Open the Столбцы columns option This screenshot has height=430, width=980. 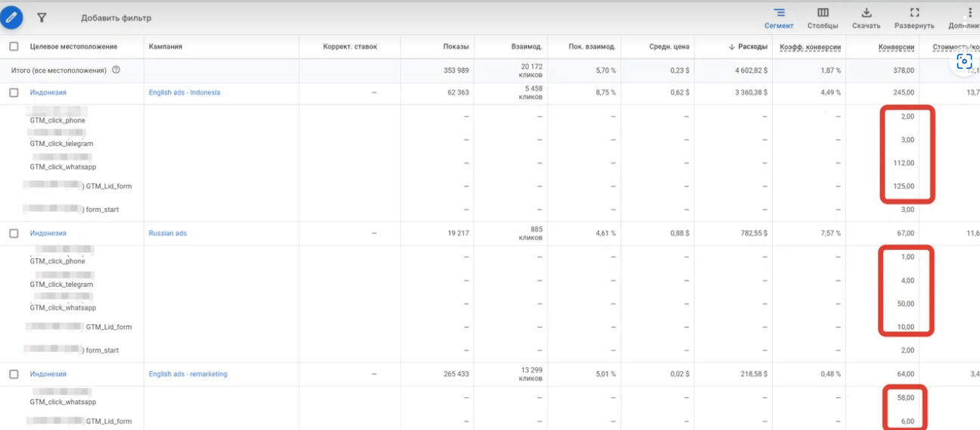[x=823, y=18]
